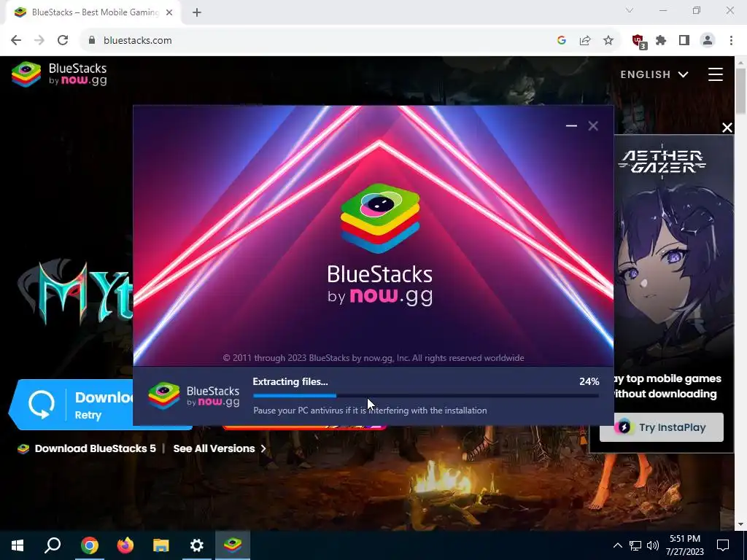Open the Extensions puzzle icon
747x560 pixels.
[x=661, y=41]
